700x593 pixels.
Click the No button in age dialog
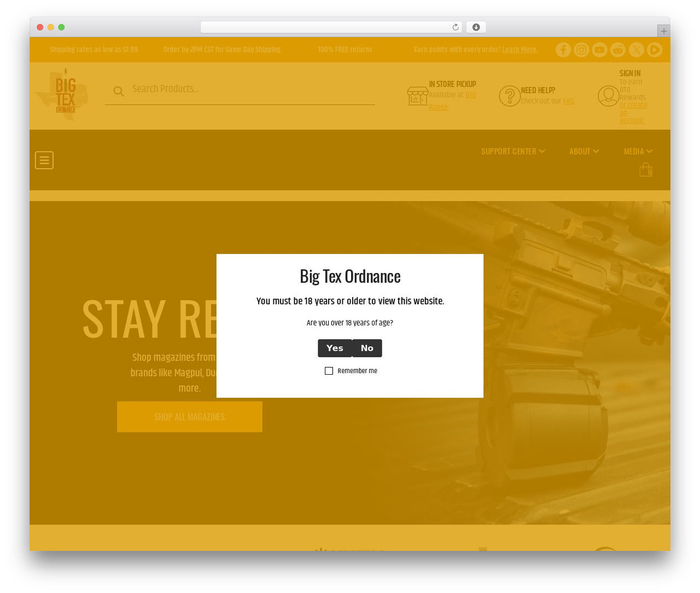[x=367, y=348]
